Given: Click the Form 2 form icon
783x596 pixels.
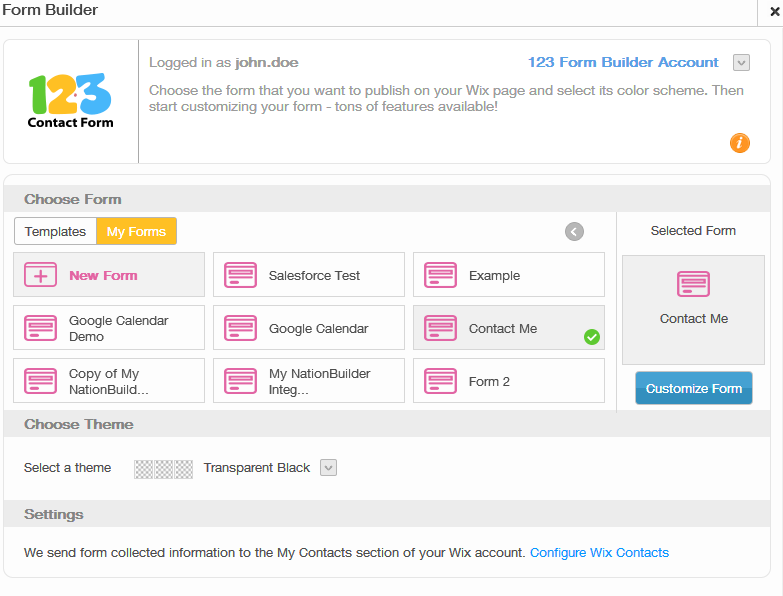Looking at the screenshot, I should [x=440, y=381].
